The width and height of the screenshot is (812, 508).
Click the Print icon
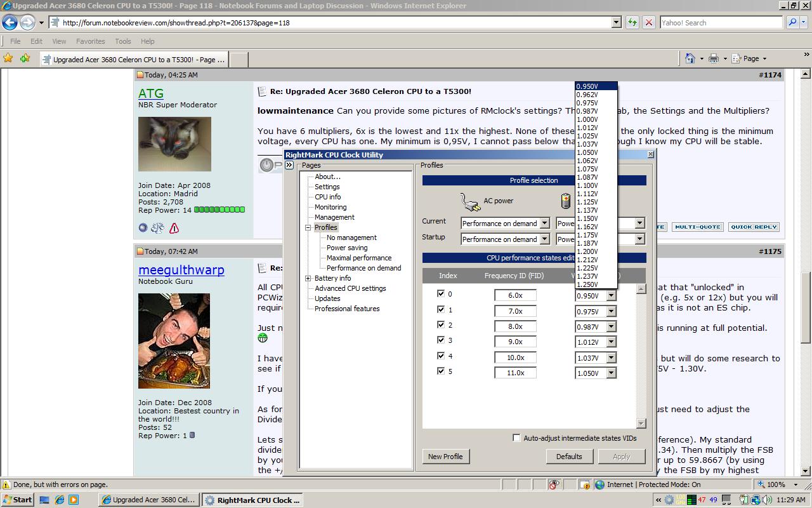(714, 58)
